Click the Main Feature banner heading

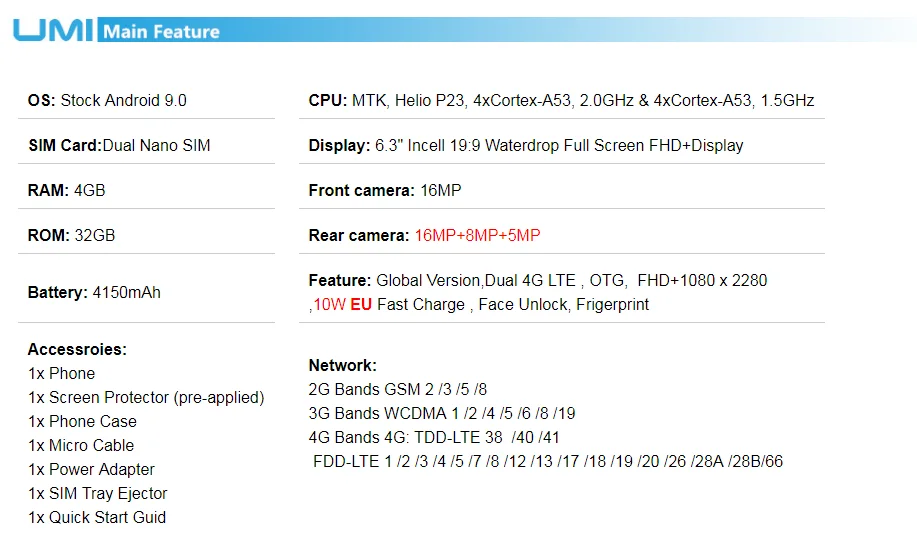(x=161, y=32)
